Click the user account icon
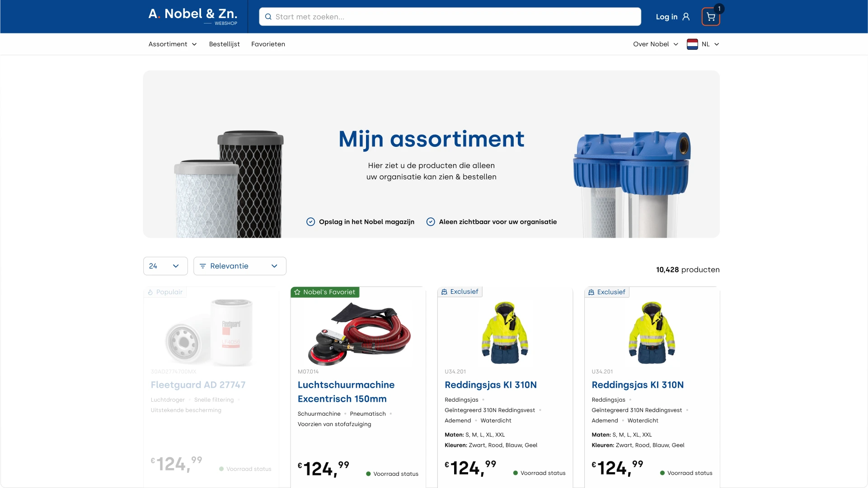 click(x=686, y=17)
